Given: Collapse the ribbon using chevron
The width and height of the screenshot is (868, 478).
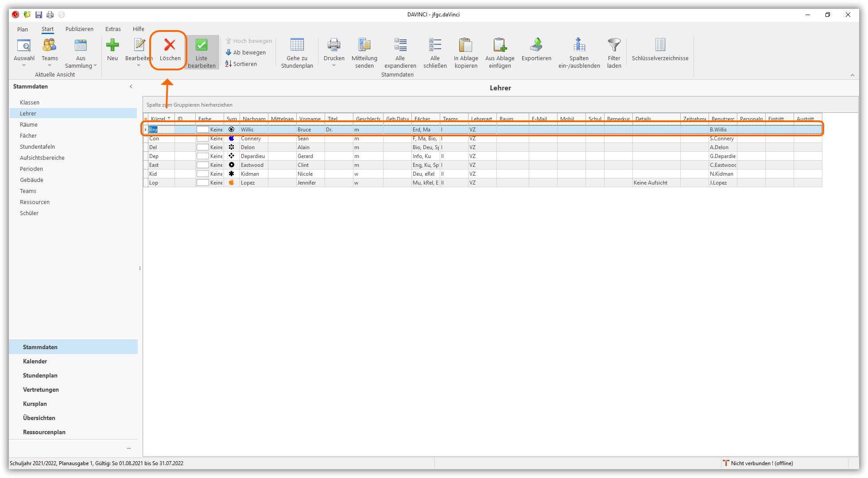Looking at the screenshot, I should [x=852, y=75].
